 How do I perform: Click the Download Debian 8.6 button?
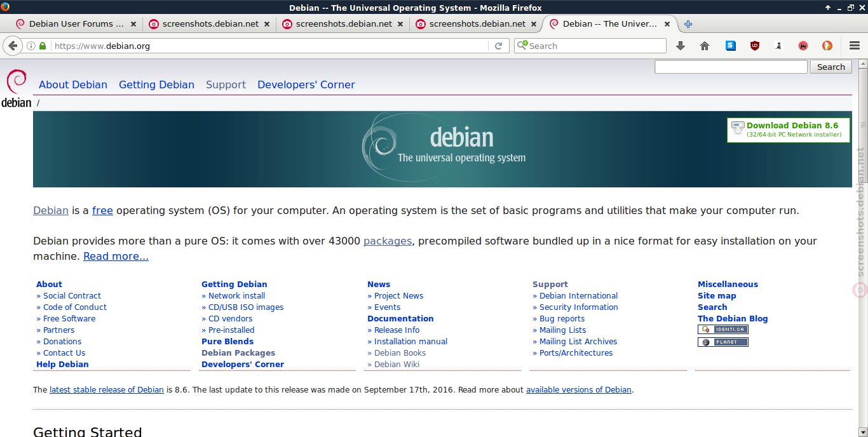tap(788, 130)
